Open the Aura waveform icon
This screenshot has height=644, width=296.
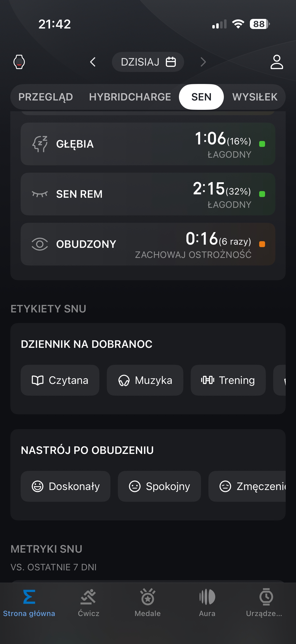pyautogui.click(x=207, y=597)
